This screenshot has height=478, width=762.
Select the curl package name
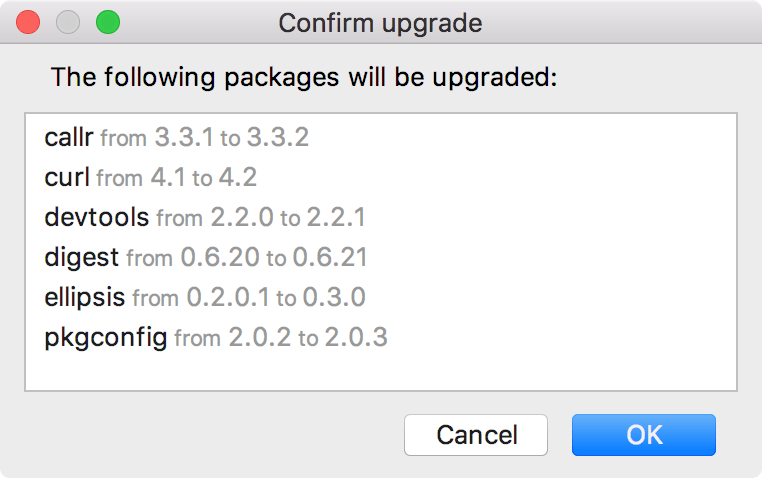pyautogui.click(x=67, y=177)
